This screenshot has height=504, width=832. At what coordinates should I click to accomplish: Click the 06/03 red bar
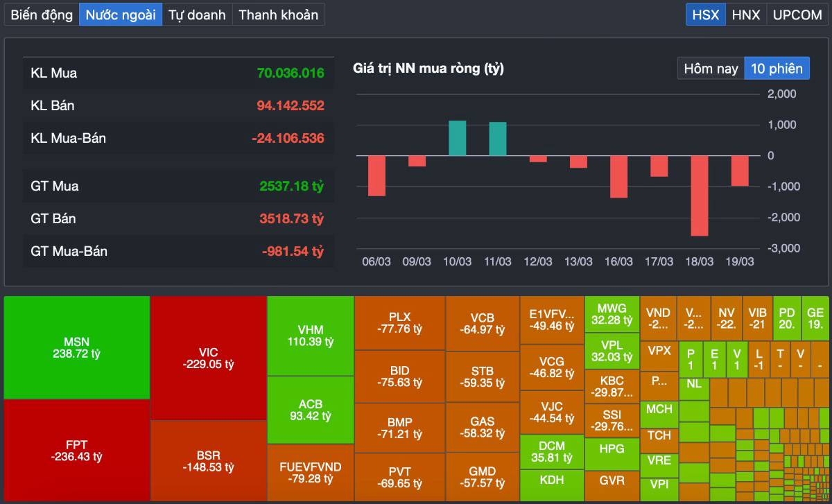pyautogui.click(x=376, y=176)
